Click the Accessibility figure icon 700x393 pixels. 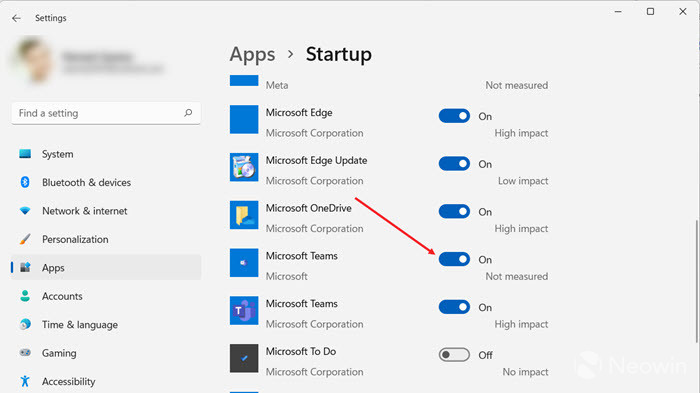25,381
